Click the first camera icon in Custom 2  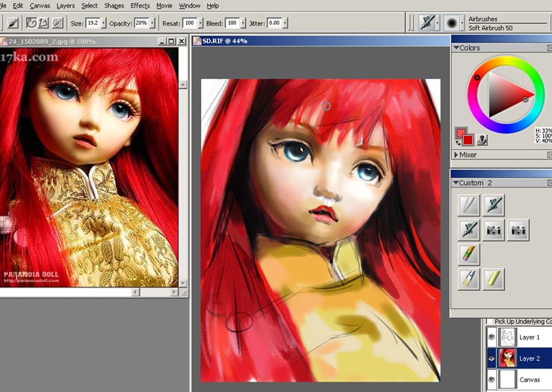[493, 230]
